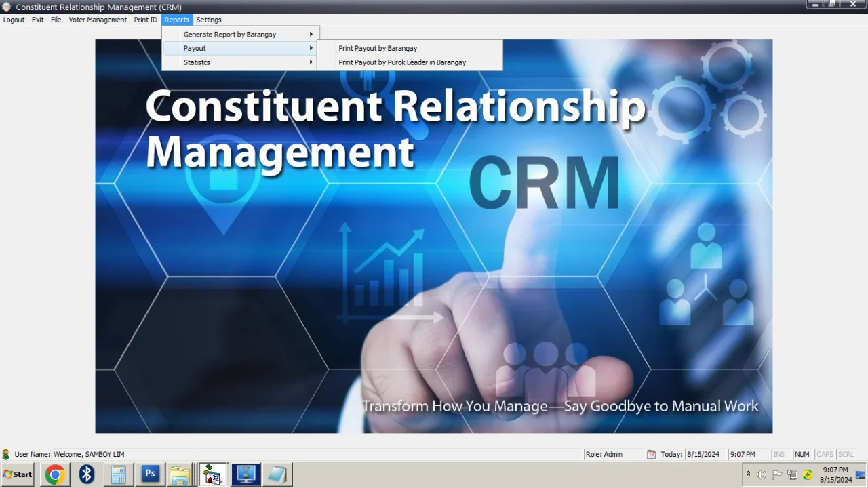Image resolution: width=868 pixels, height=488 pixels.
Task: Show hidden system tray icons arrow
Action: coord(748,474)
